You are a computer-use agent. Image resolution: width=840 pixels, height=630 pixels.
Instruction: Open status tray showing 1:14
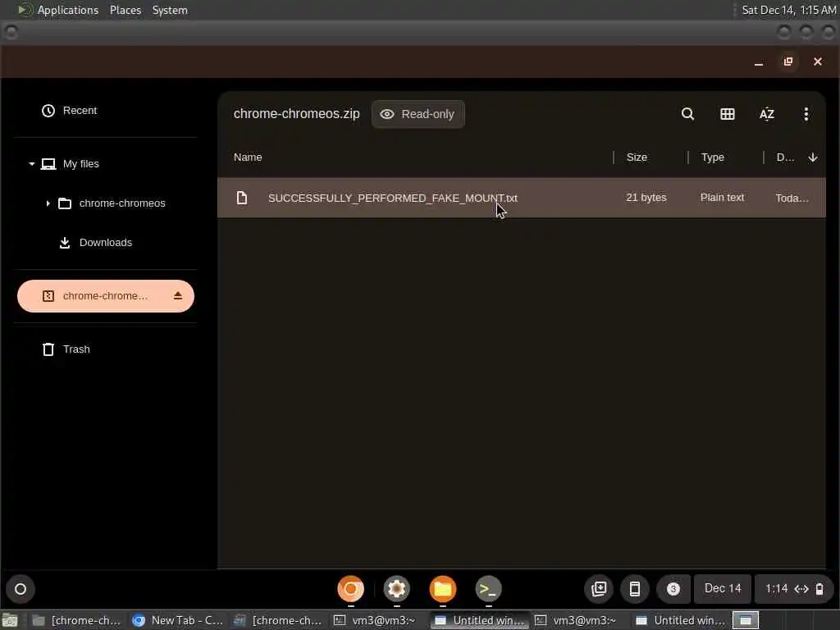pos(793,589)
